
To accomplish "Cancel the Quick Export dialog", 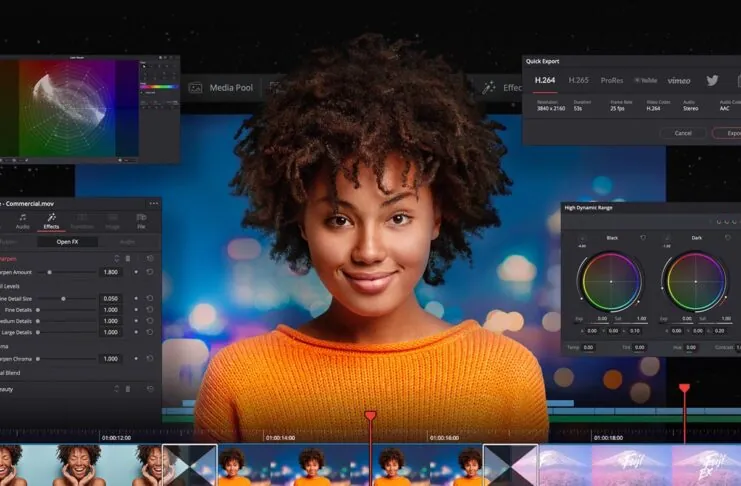I will click(x=683, y=133).
